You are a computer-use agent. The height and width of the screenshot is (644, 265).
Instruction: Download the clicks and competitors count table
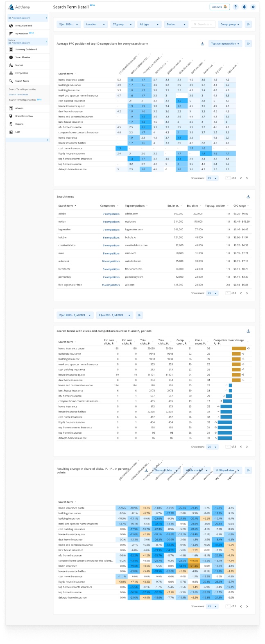coord(248,331)
